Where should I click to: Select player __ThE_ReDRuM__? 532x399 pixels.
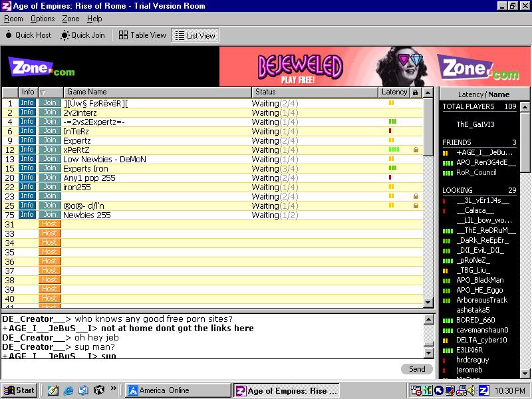click(x=486, y=230)
